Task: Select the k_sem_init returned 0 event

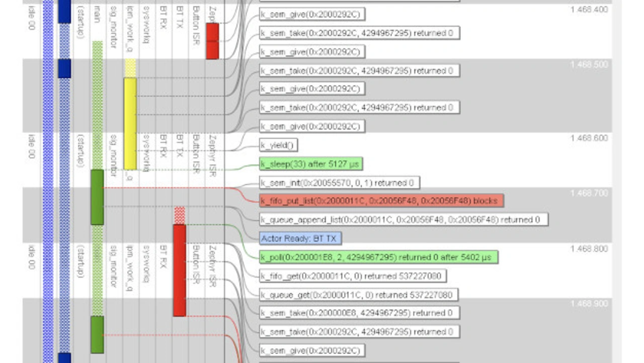Action: coord(339,183)
